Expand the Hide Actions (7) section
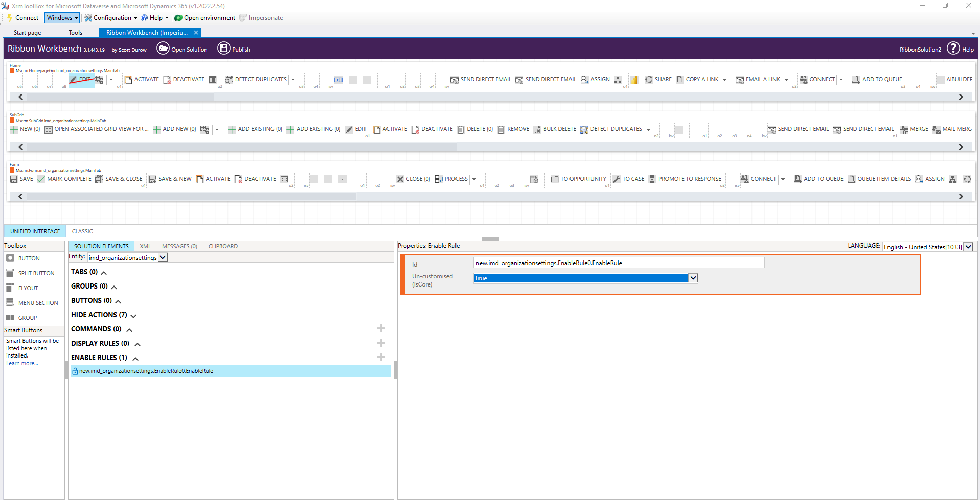This screenshot has height=500, width=980. pos(133,316)
